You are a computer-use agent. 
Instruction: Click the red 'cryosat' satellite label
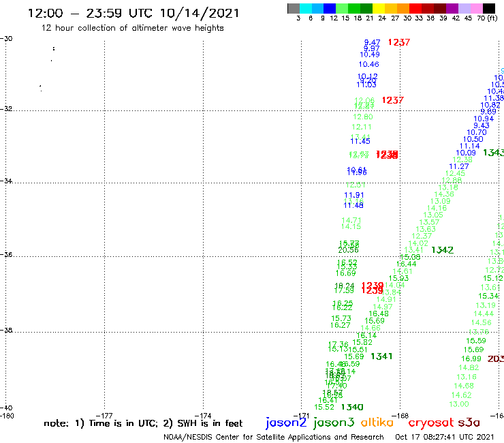point(430,423)
